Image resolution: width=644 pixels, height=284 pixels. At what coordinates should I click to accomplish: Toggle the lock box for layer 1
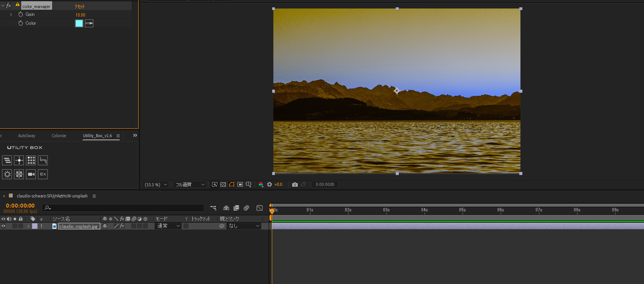tap(21, 226)
